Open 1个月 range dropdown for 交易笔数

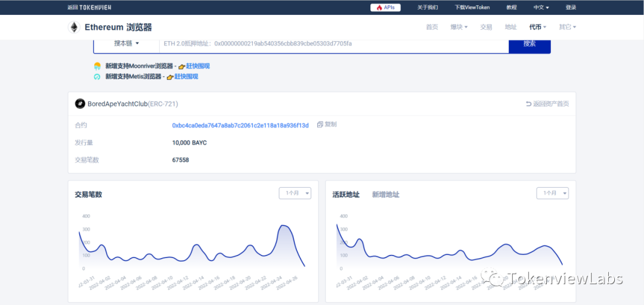(x=295, y=193)
